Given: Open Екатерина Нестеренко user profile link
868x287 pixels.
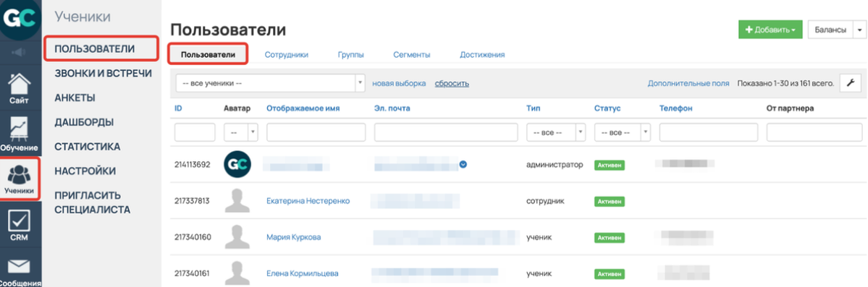Looking at the screenshot, I should point(308,201).
